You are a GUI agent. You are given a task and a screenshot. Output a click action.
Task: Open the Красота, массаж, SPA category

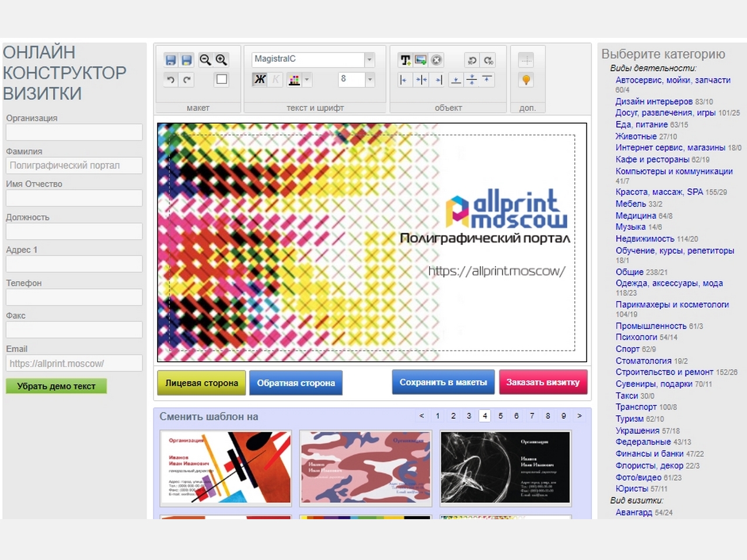(x=659, y=192)
